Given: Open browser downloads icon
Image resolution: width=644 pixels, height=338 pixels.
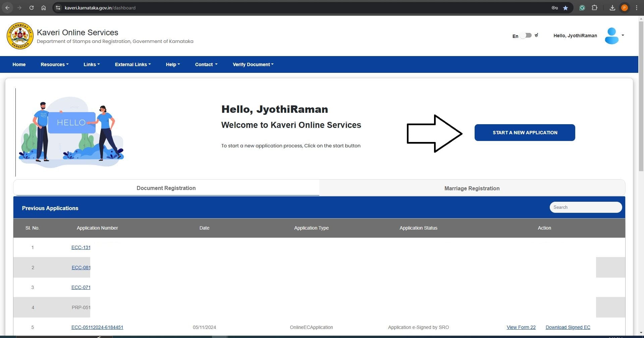Looking at the screenshot, I should [612, 8].
